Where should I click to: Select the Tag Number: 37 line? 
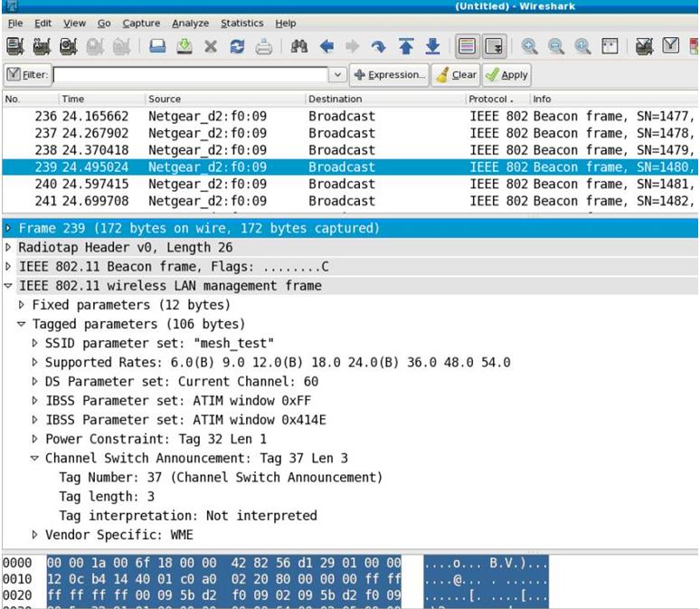tap(221, 478)
